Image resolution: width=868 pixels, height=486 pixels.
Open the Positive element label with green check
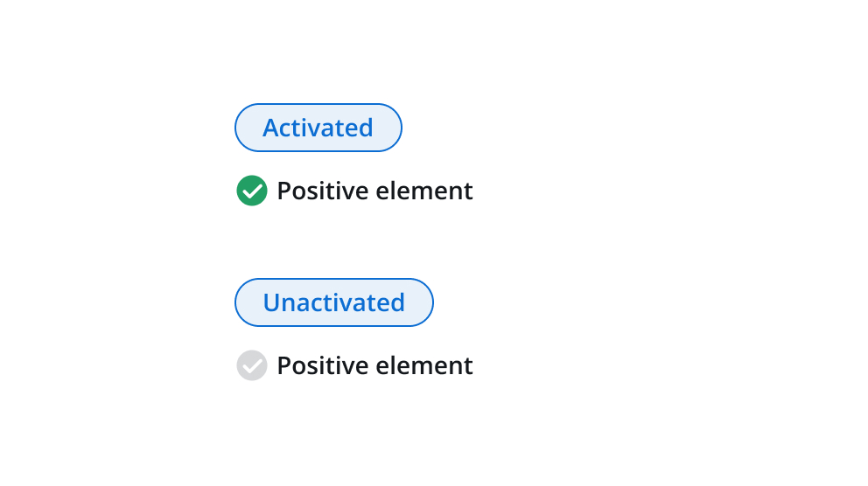click(x=374, y=191)
